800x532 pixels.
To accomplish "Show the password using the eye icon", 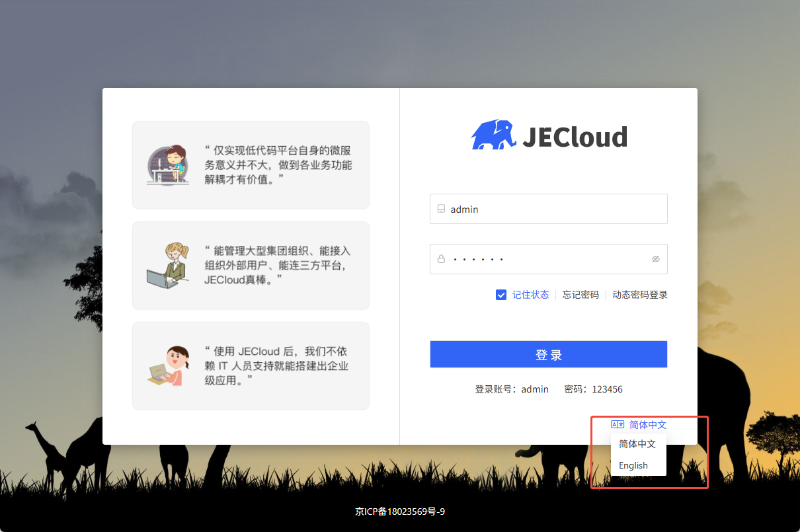I will point(655,259).
